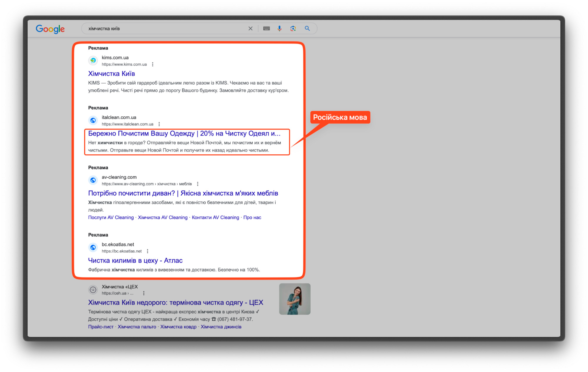This screenshot has width=588, height=372.
Task: Click https://www.italclean.com.ua URL text
Action: [x=127, y=124]
